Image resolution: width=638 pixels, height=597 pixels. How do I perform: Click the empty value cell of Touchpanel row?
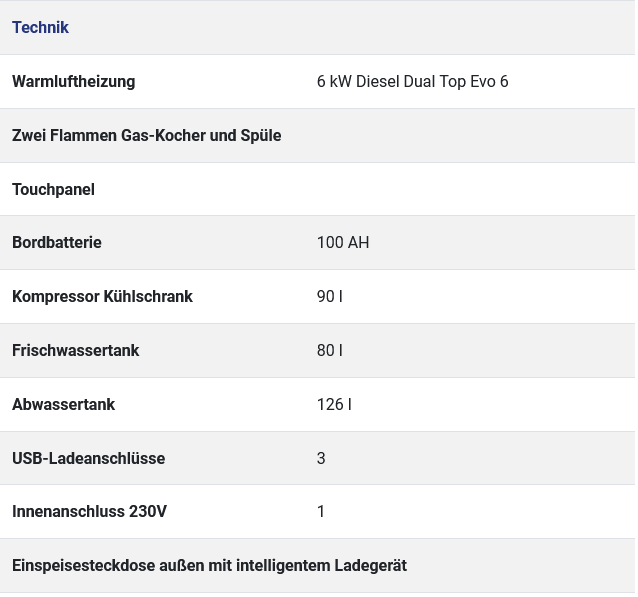472,189
